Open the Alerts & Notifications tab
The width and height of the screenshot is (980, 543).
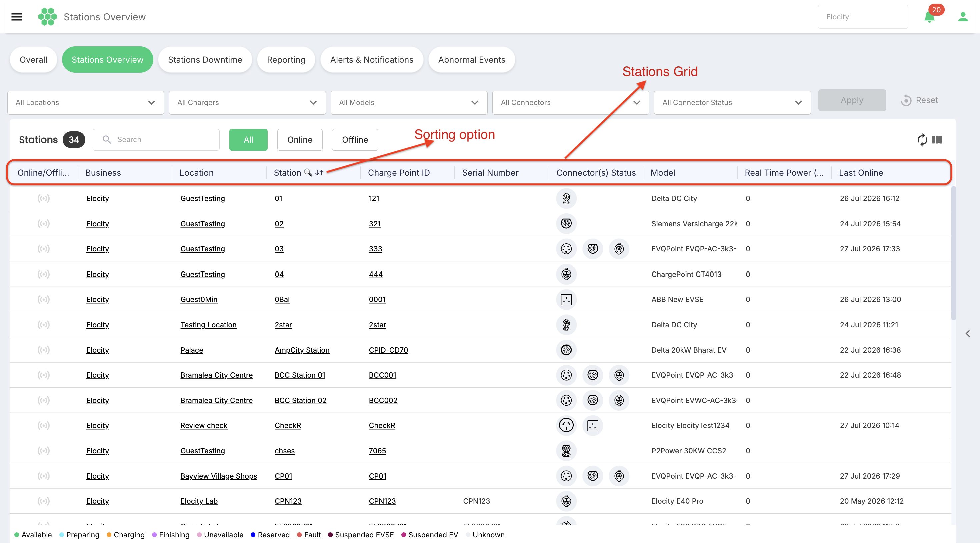[372, 60]
